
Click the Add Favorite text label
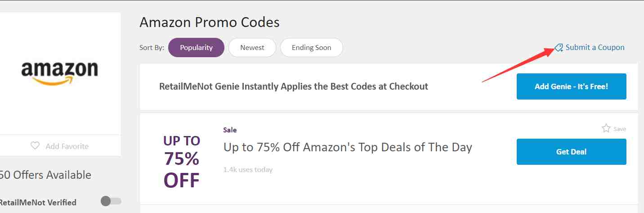coord(67,146)
